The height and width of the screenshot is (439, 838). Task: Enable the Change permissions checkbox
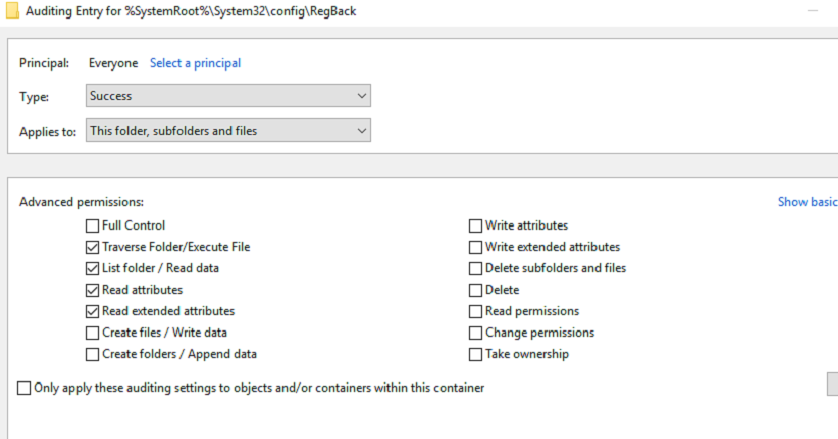[476, 332]
